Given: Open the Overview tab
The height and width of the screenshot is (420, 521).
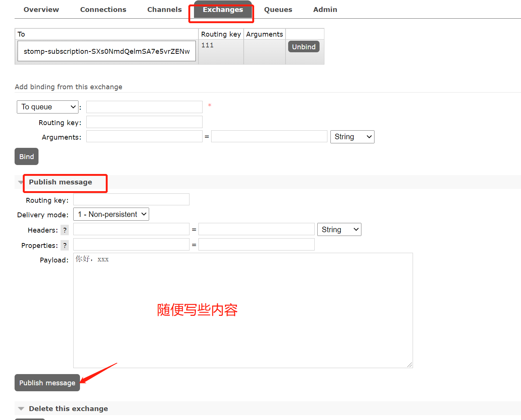Looking at the screenshot, I should pyautogui.click(x=41, y=10).
